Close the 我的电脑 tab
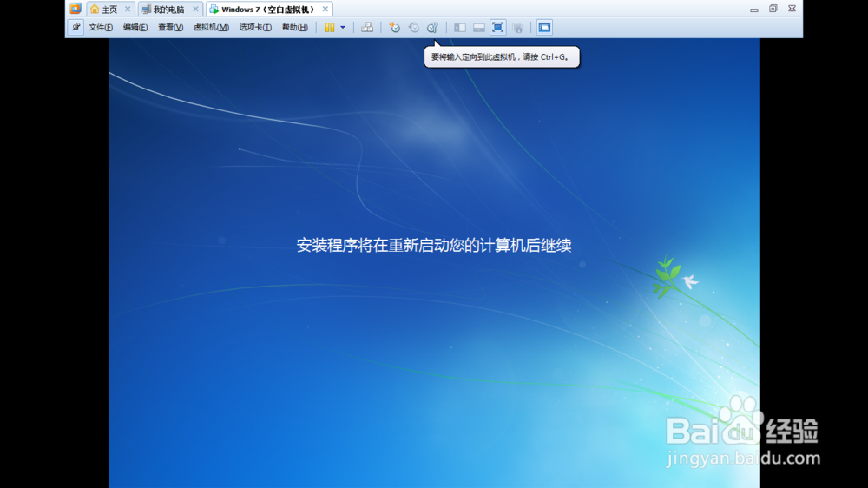The width and height of the screenshot is (868, 488). tap(195, 9)
